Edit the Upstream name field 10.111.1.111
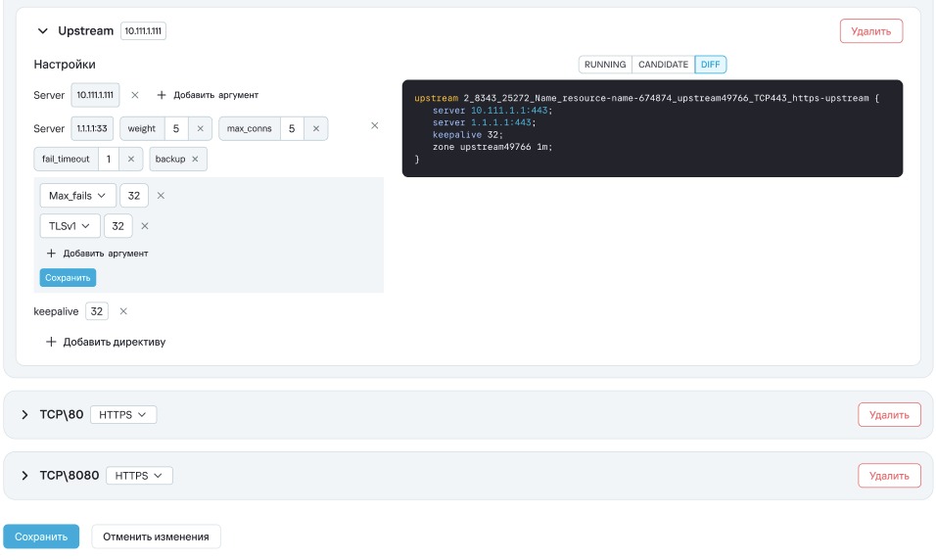 click(143, 31)
